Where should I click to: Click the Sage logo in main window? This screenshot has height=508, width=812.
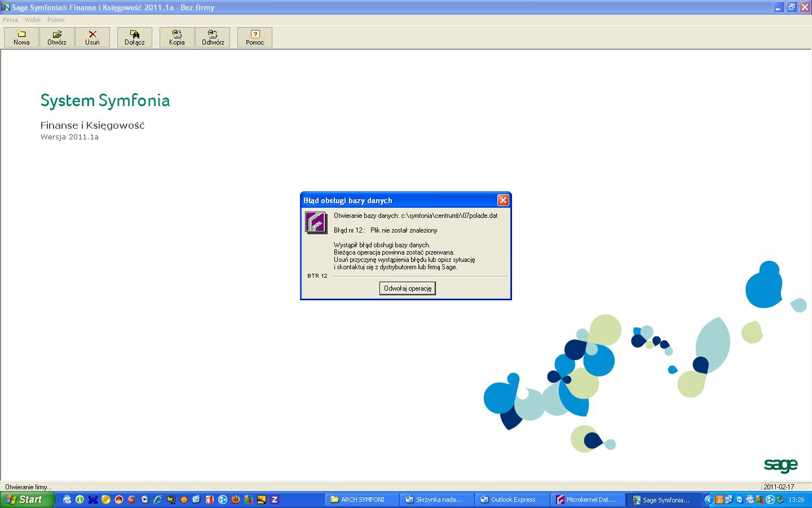pos(781,466)
